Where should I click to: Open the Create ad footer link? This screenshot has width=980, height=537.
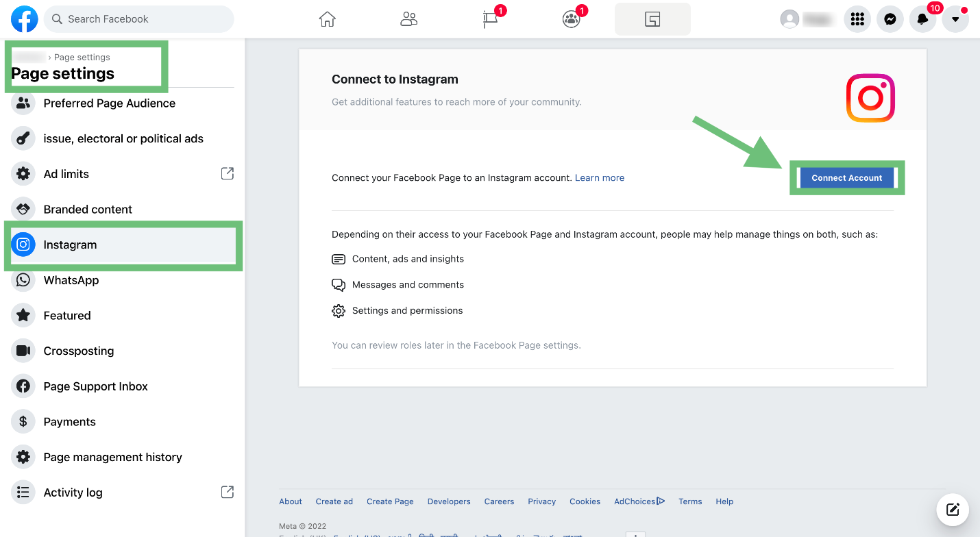[x=334, y=501]
